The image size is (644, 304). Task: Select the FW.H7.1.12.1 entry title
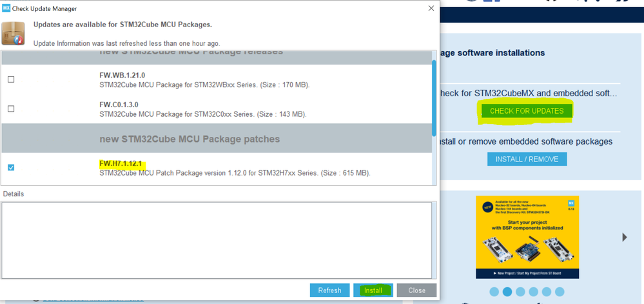coord(121,164)
